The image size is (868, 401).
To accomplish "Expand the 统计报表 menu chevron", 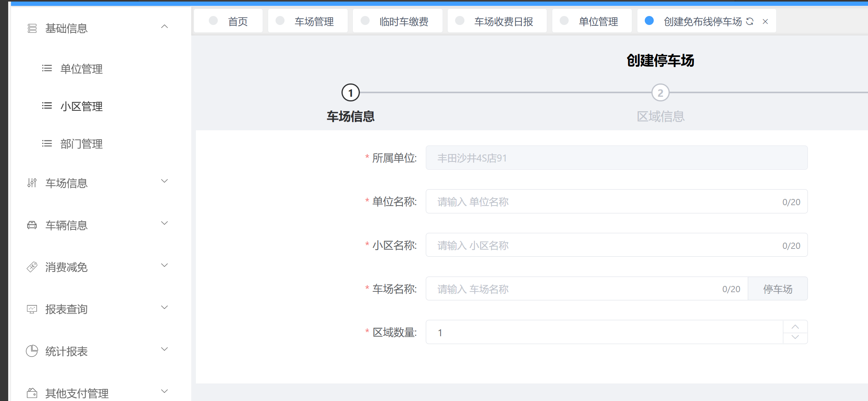I will click(165, 349).
